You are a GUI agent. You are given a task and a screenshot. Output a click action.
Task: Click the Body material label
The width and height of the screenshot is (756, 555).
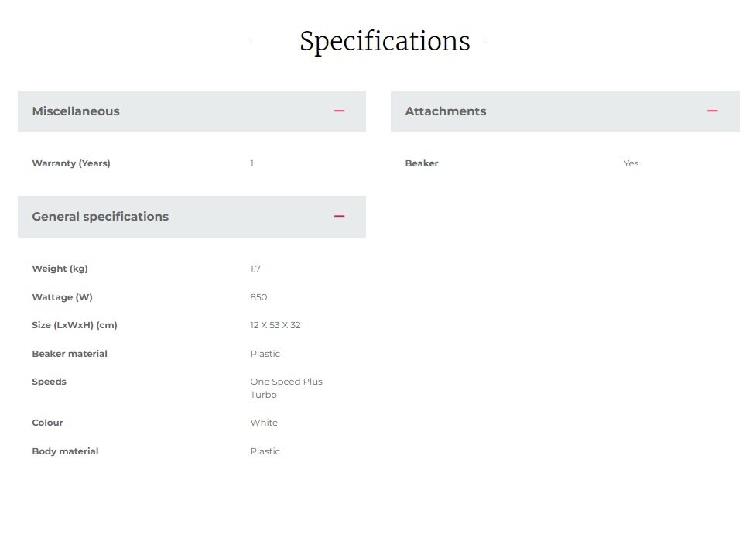click(65, 451)
